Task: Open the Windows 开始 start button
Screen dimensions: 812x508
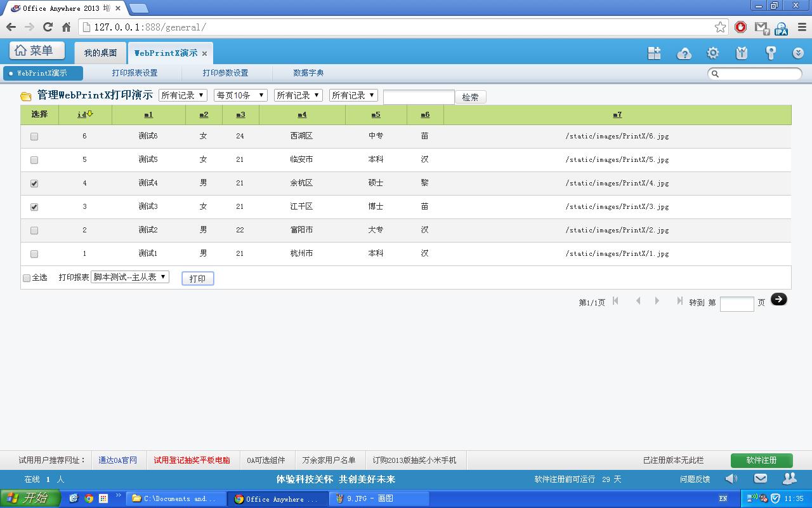Action: tap(30, 498)
